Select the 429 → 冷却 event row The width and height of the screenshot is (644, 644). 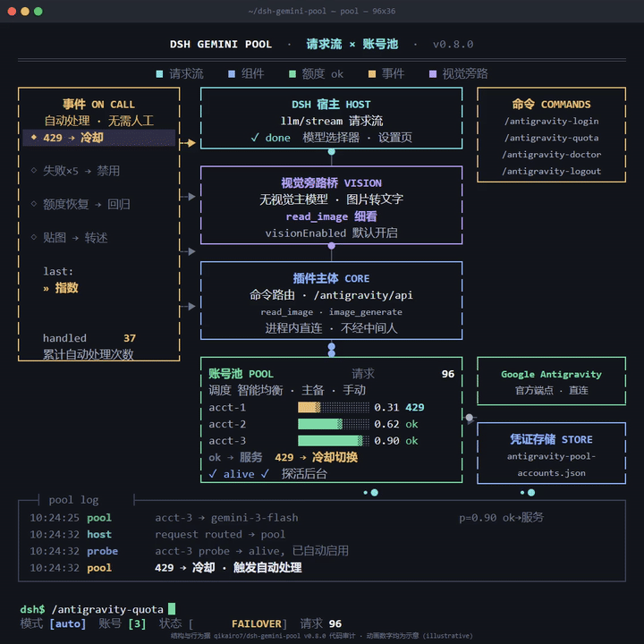pos(99,138)
